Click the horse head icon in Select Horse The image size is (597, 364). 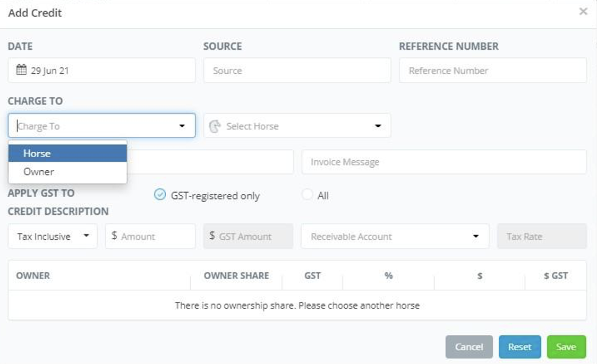point(215,126)
